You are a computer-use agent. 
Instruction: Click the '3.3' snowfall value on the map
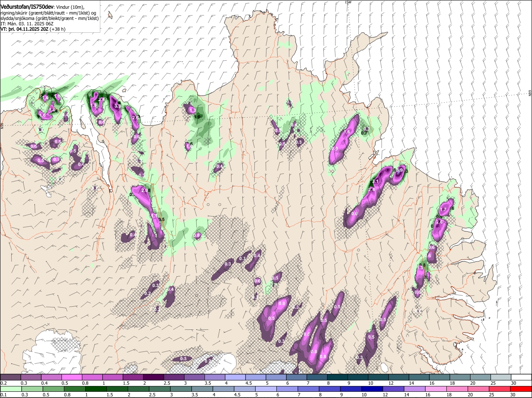[117, 106]
